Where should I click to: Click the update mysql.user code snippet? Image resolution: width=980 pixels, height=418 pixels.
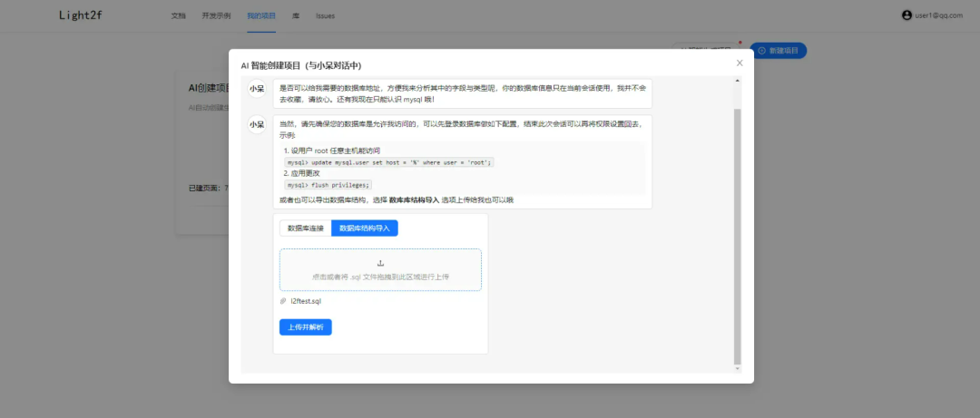point(388,161)
